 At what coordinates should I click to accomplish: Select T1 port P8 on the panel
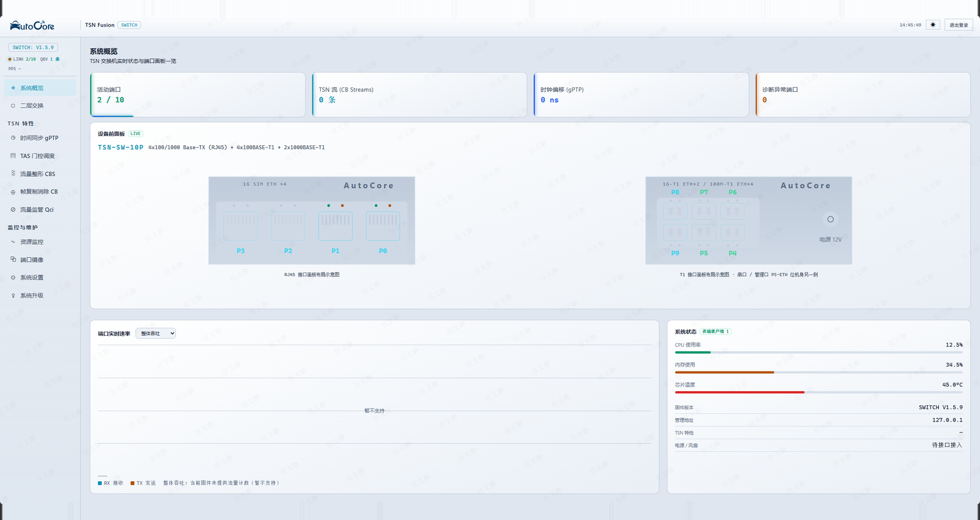pyautogui.click(x=675, y=211)
